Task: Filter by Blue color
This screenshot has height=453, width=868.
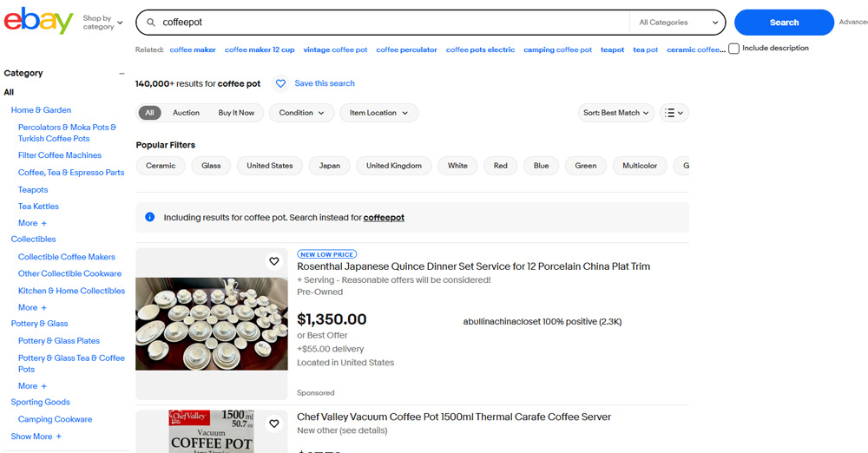Action: (x=541, y=166)
